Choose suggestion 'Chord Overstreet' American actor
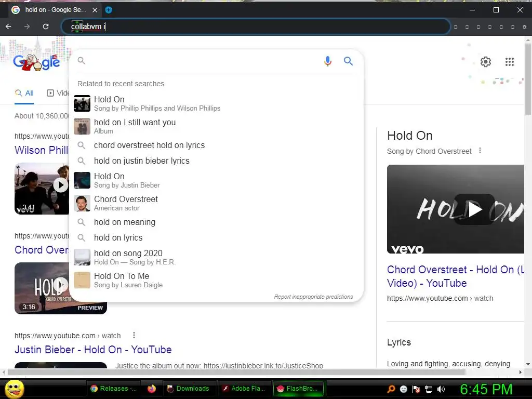532x399 pixels. tap(217, 203)
